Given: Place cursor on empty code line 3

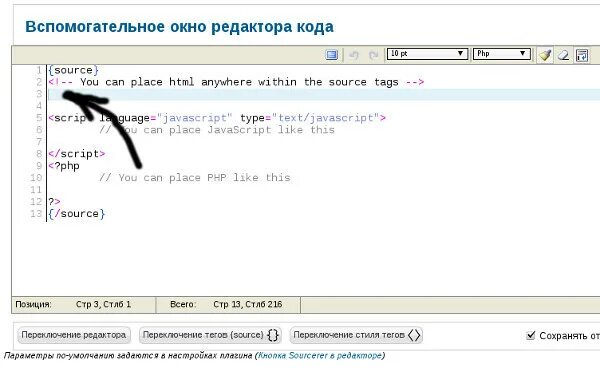Looking at the screenshot, I should point(323,94).
